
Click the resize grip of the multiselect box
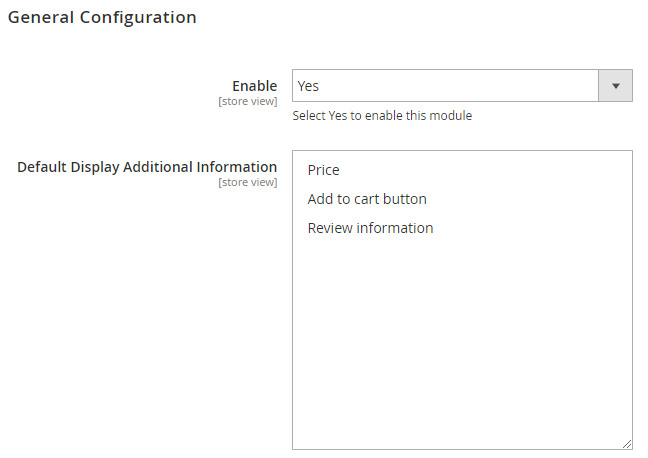(627, 444)
